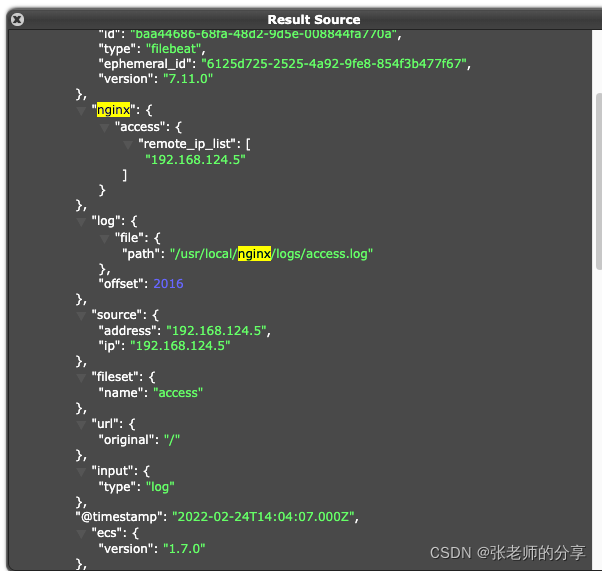Click the url original value "/"
The image size is (602, 571).
(x=172, y=440)
